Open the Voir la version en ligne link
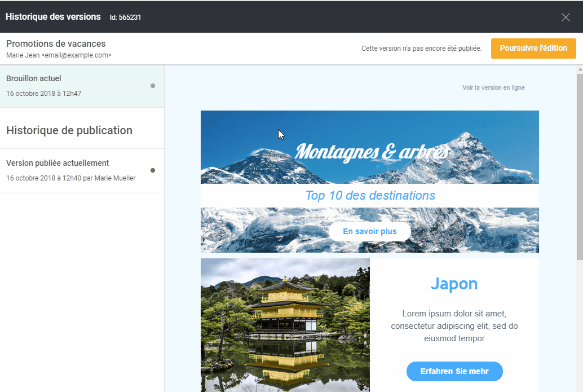This screenshot has width=583, height=392. coord(493,88)
